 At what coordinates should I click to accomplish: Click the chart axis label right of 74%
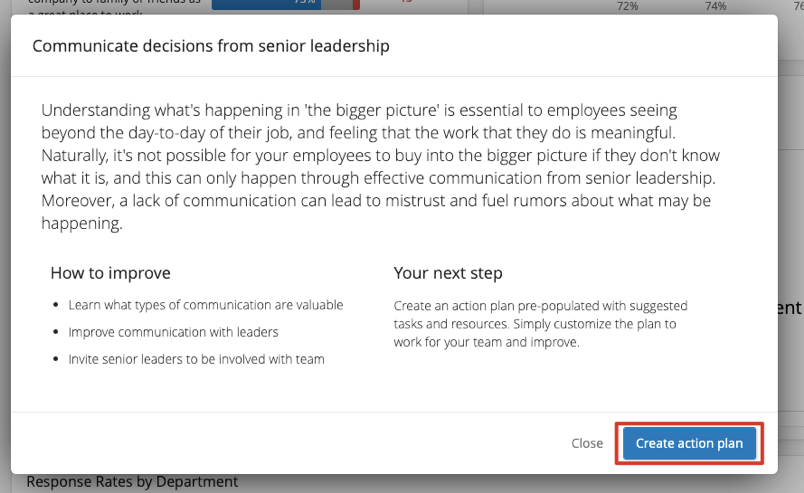(794, 6)
